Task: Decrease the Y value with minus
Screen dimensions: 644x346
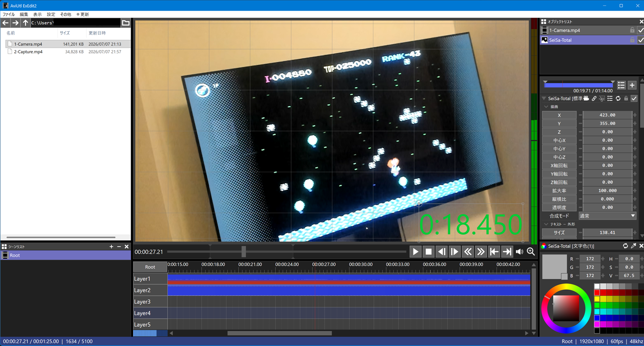Action: click(580, 123)
